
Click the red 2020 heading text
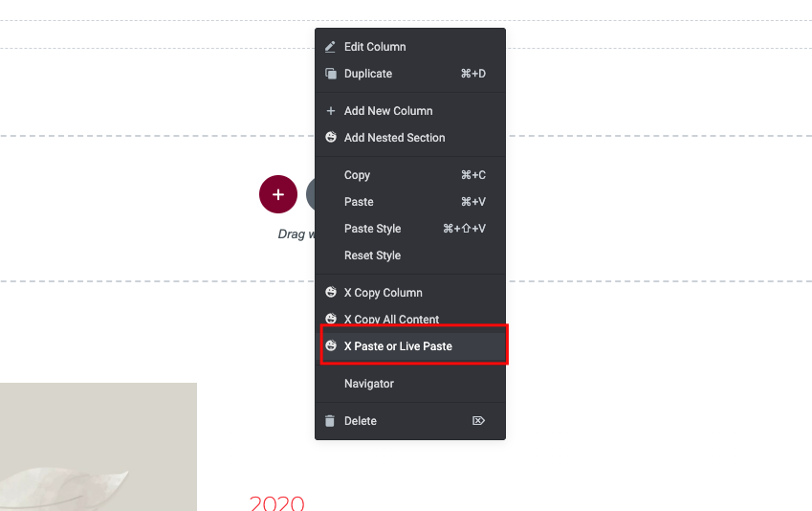277,502
